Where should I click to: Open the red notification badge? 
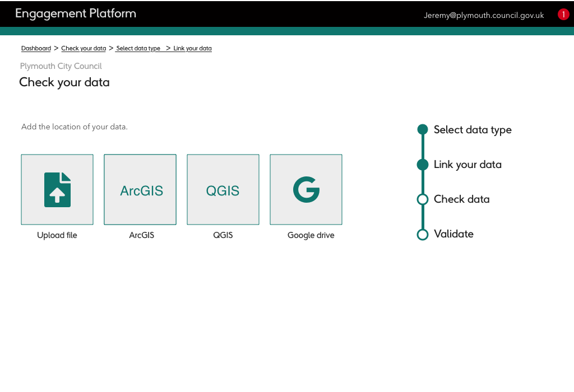pos(563,14)
